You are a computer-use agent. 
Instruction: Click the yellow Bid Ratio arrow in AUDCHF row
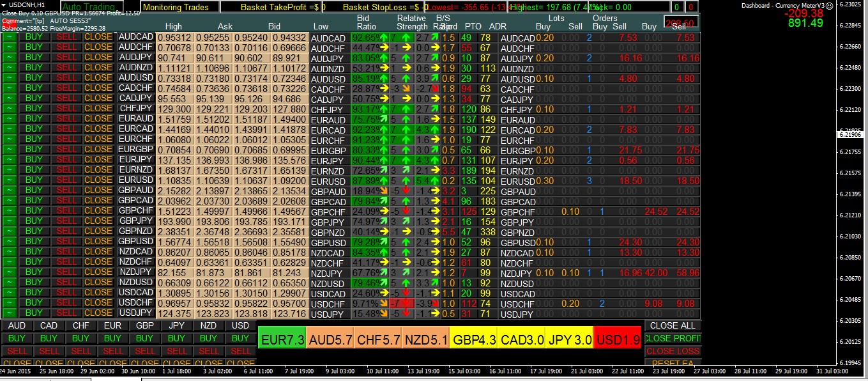(384, 48)
